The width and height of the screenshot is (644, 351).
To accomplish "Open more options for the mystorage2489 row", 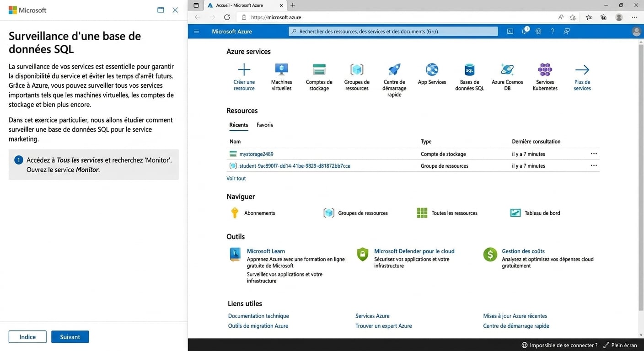I will [x=594, y=154].
